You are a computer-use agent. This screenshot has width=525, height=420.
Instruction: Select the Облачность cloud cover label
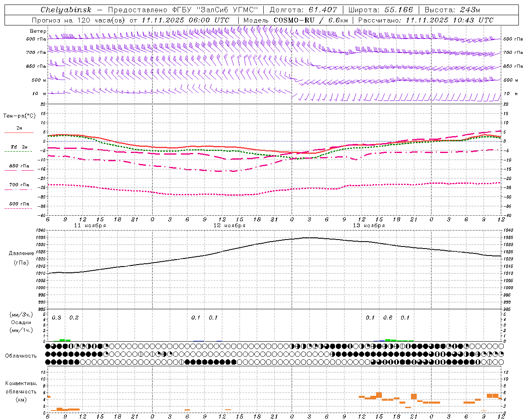[21, 356]
